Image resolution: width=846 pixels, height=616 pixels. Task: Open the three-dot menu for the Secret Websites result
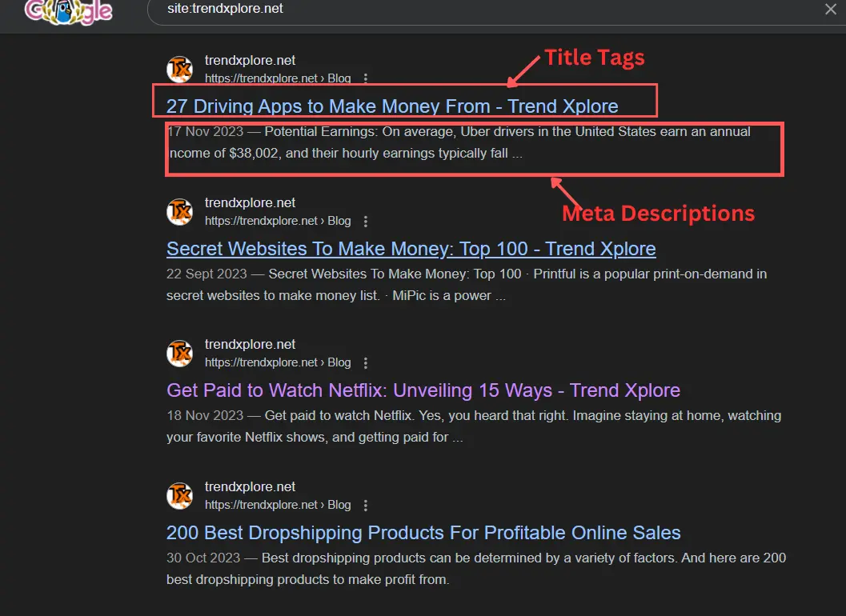365,220
